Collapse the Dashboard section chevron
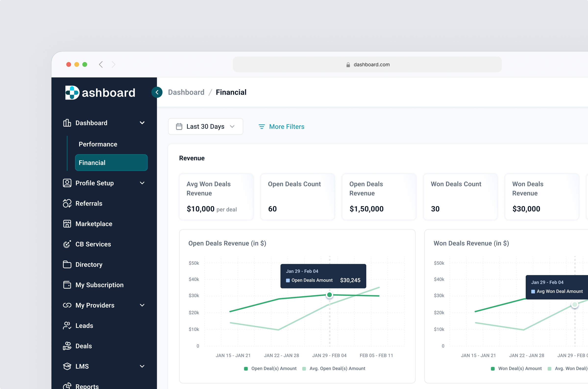 [142, 123]
